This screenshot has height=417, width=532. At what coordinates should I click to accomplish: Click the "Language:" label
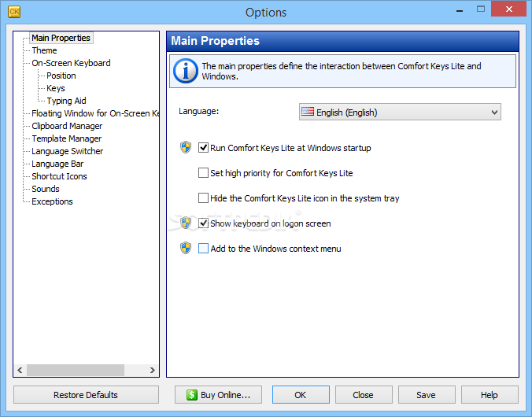click(x=199, y=111)
